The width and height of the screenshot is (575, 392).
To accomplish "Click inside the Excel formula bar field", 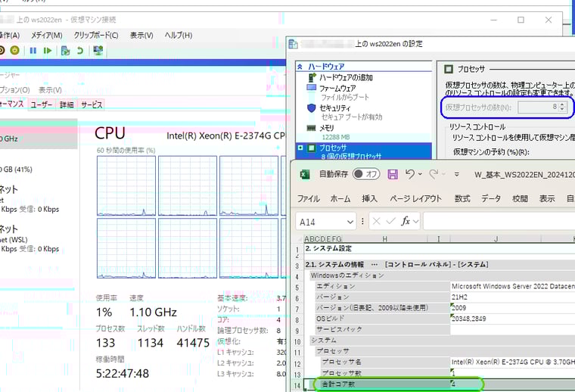I will pyautogui.click(x=499, y=221).
